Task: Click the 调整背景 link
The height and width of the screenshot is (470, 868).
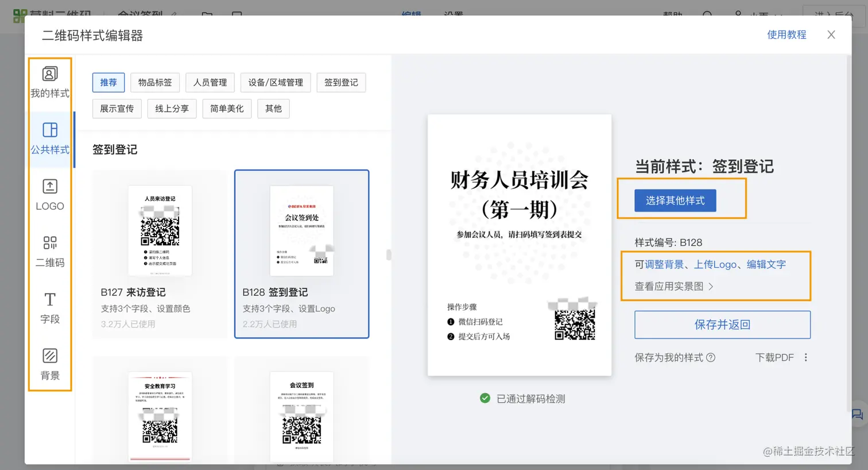Action: click(x=664, y=264)
